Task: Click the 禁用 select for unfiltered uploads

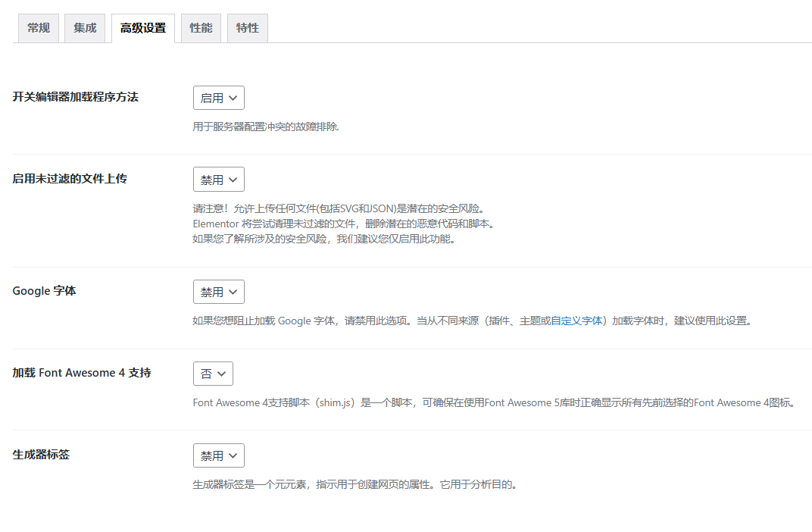Action: [218, 179]
